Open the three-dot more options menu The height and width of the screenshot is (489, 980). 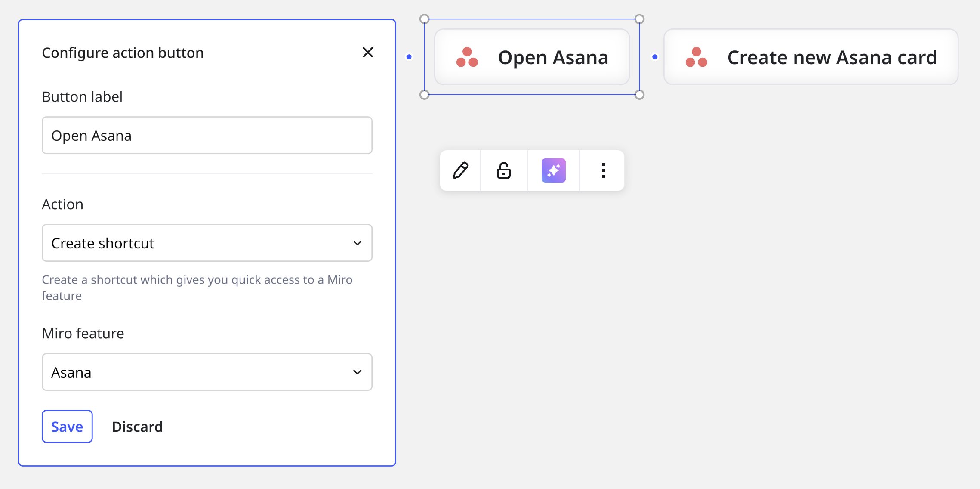[x=603, y=170]
